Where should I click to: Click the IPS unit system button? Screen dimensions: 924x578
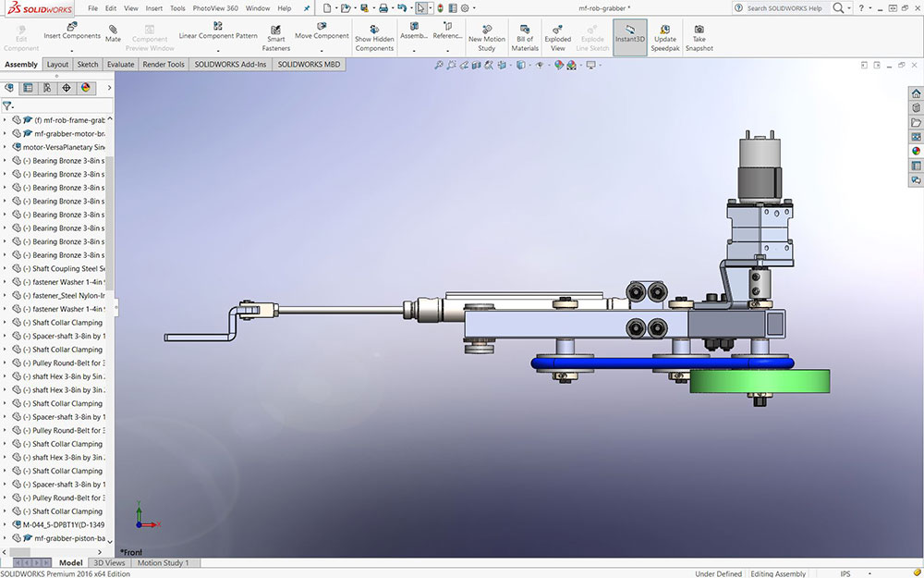click(845, 573)
